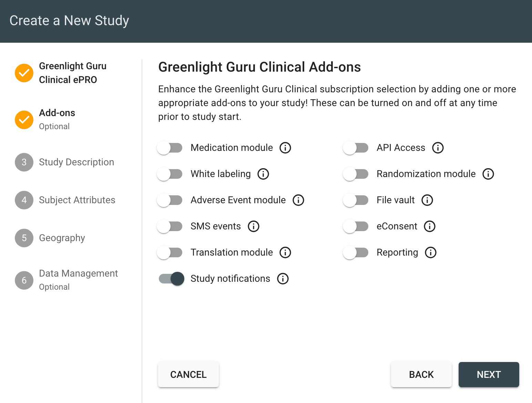
Task: Click the Randomization module info icon
Action: (x=488, y=174)
